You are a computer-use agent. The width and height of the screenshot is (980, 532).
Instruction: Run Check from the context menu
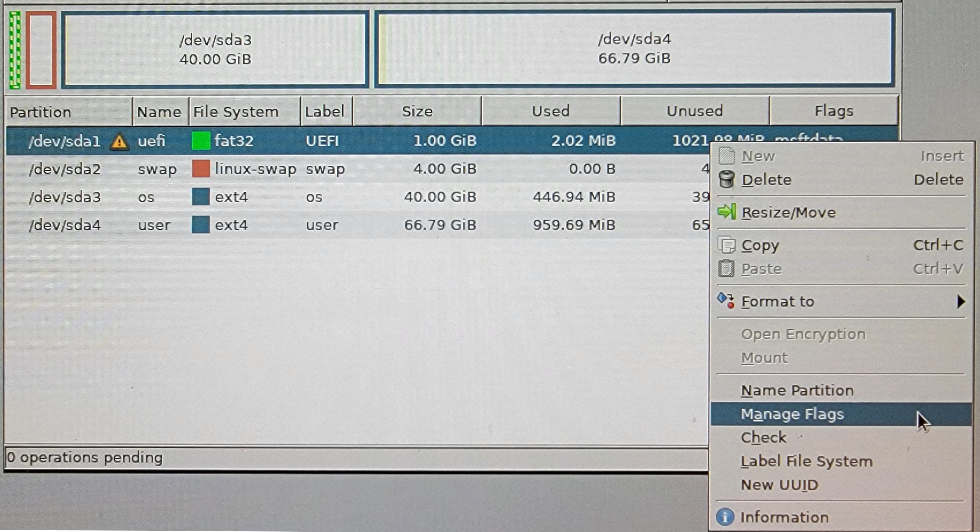[x=763, y=438]
